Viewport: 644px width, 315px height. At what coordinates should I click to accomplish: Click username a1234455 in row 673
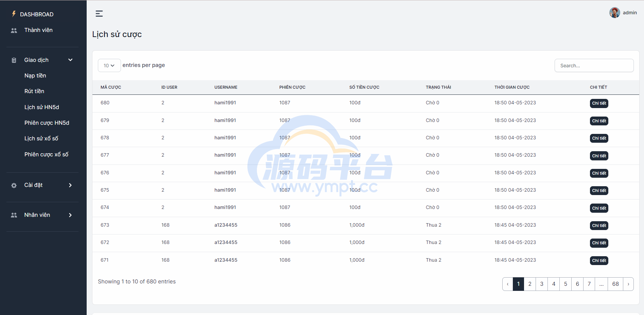[226, 225]
